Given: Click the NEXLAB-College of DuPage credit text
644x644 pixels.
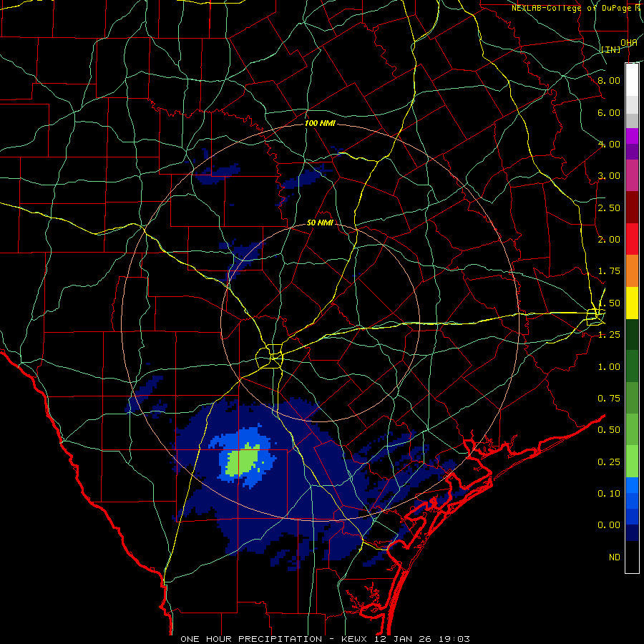Looking at the screenshot, I should pos(577,8).
